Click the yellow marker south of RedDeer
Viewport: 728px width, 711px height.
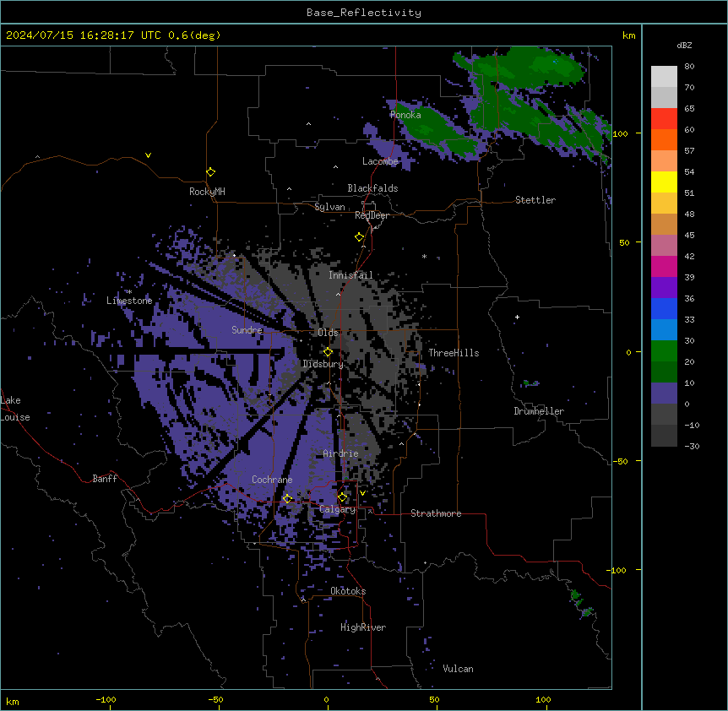(x=359, y=237)
